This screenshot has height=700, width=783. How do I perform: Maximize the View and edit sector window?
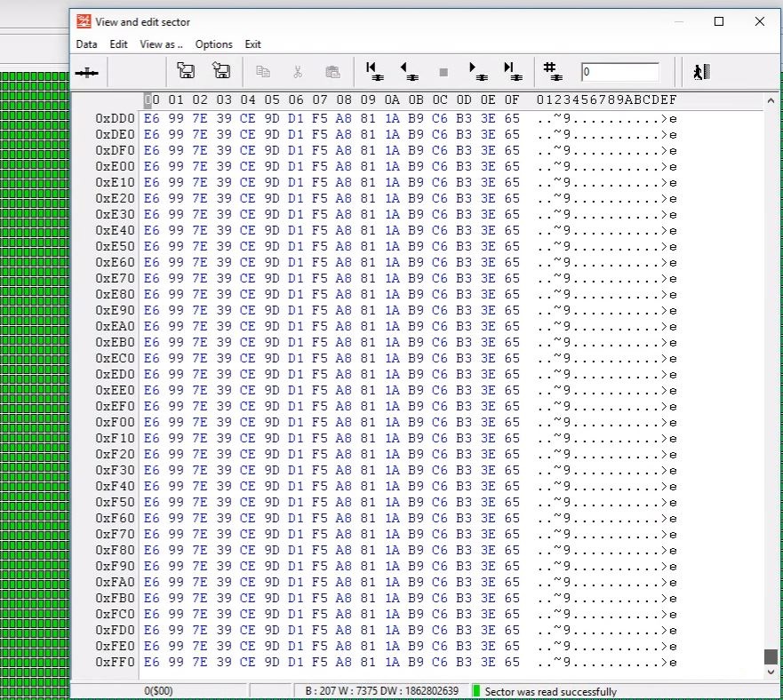tap(719, 21)
